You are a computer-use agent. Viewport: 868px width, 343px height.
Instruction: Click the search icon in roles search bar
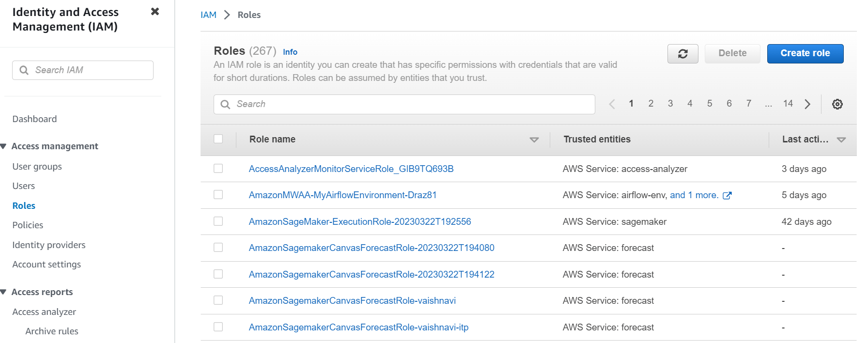pyautogui.click(x=225, y=104)
